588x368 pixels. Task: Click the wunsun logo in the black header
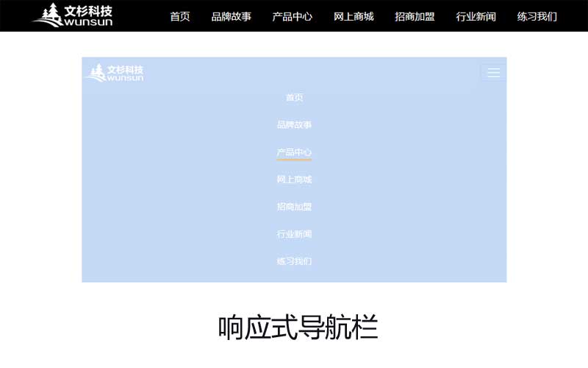(73, 15)
